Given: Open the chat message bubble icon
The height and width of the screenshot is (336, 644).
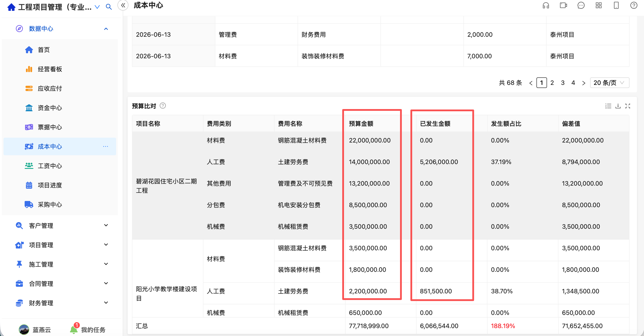Looking at the screenshot, I should click(x=581, y=5).
